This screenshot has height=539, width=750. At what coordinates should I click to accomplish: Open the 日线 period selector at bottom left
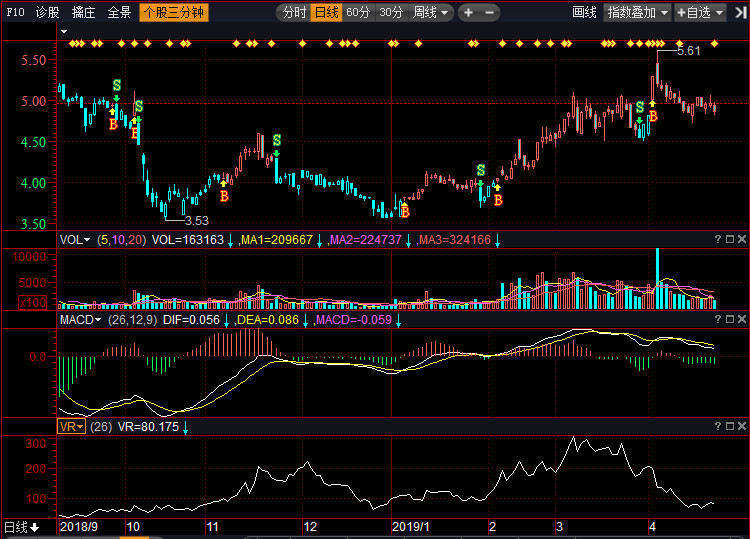point(22,527)
